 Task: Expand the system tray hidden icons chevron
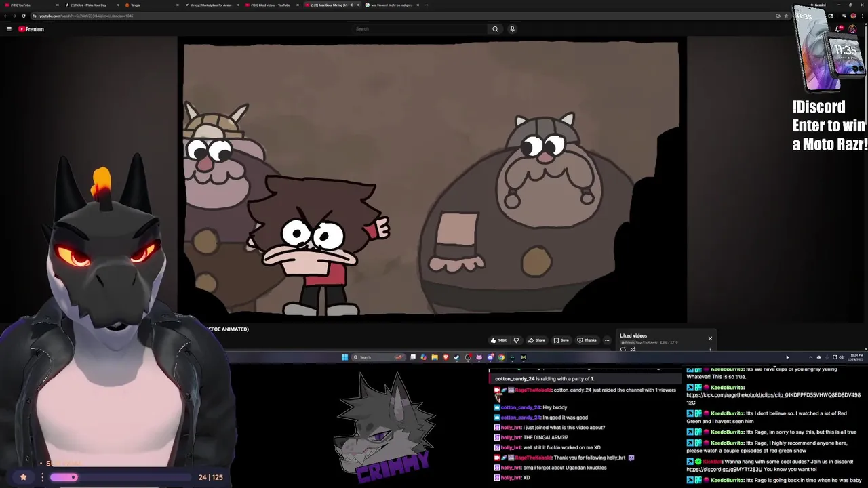point(810,357)
